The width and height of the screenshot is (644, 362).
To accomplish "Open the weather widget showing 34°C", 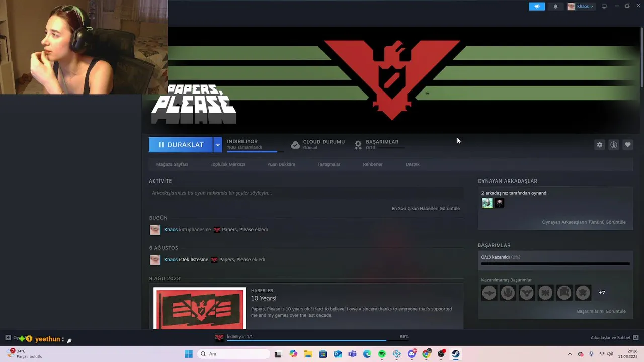I will pos(25,354).
